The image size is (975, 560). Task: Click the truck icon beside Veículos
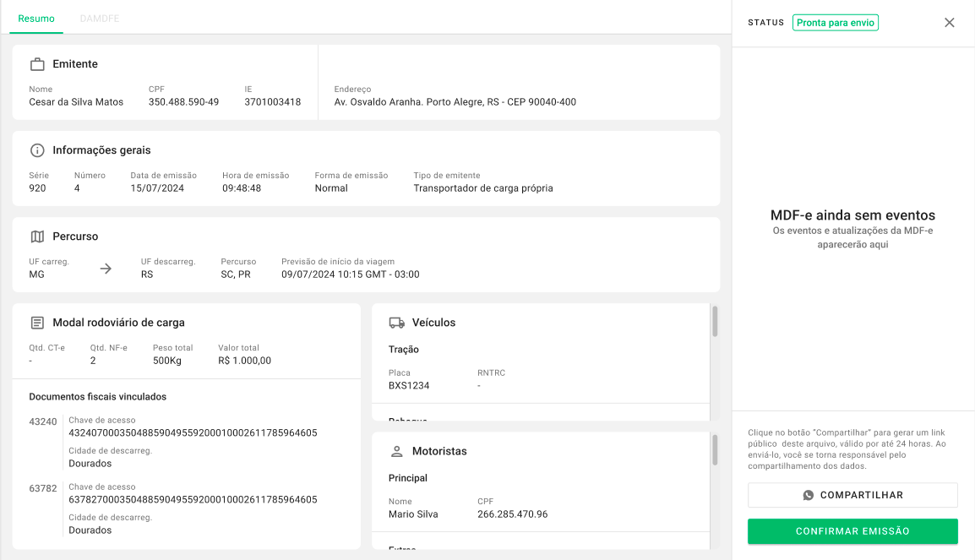pos(396,323)
